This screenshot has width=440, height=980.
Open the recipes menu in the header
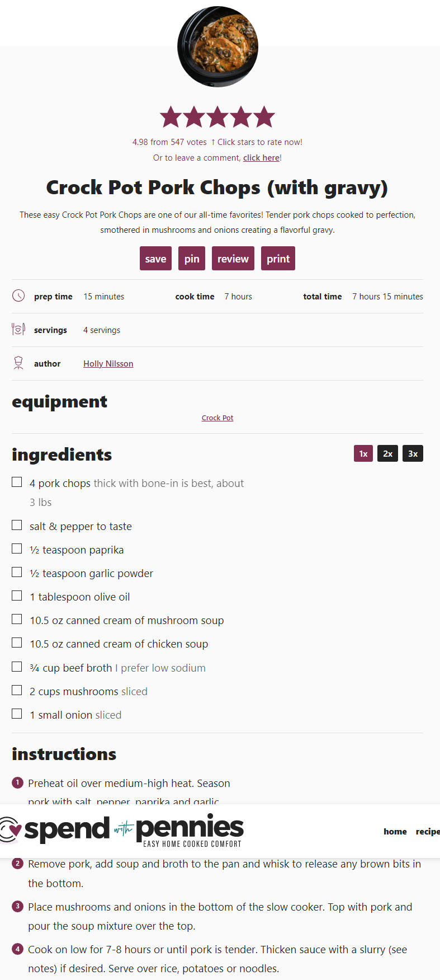coord(428,832)
